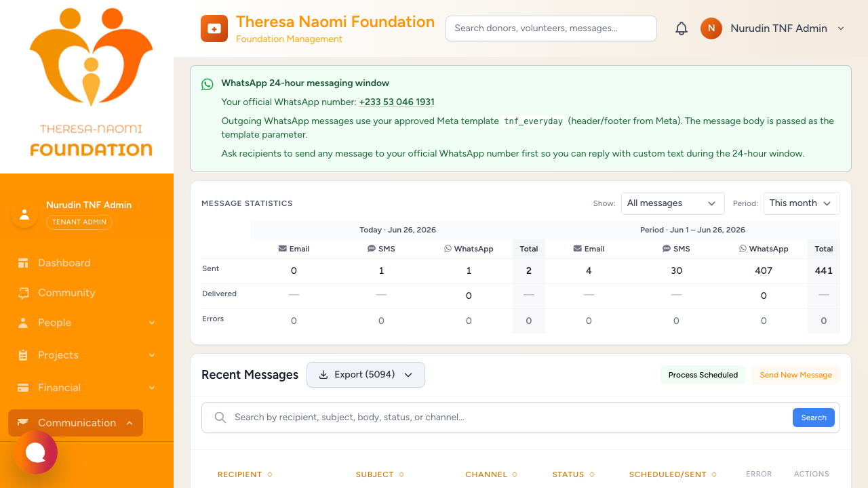The width and height of the screenshot is (868, 488).
Task: Click the Projects clipboard icon in sidebar
Action: (x=24, y=355)
